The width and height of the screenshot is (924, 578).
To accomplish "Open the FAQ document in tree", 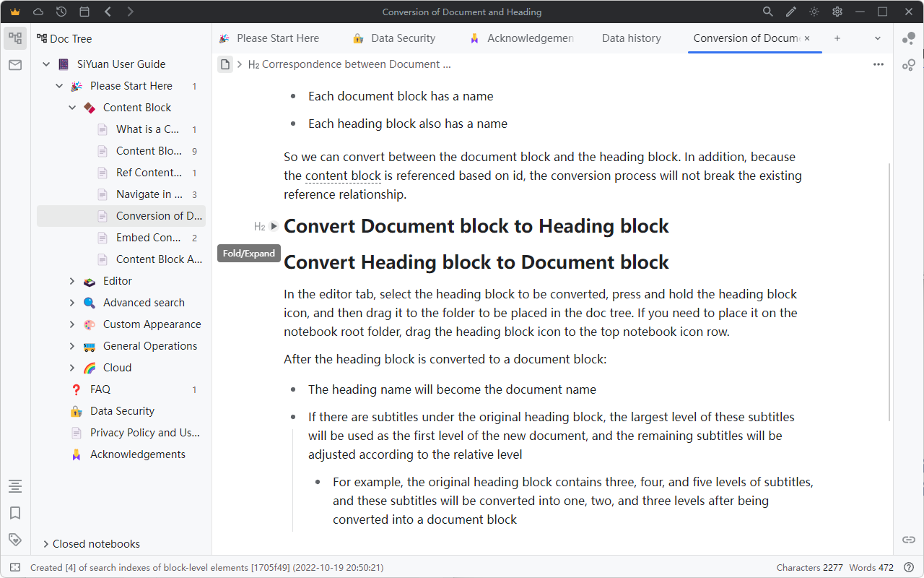I will pos(100,389).
